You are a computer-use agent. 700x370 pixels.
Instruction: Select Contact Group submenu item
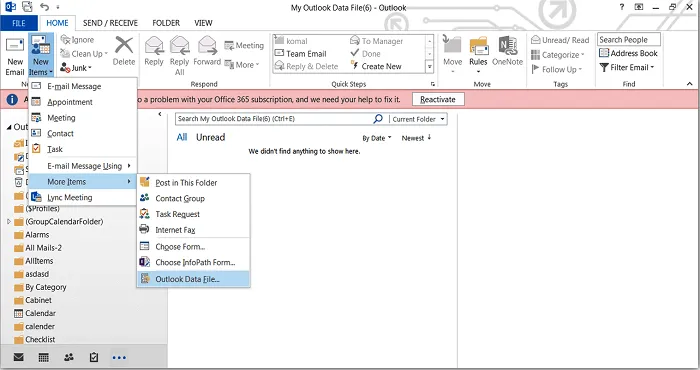(193, 198)
